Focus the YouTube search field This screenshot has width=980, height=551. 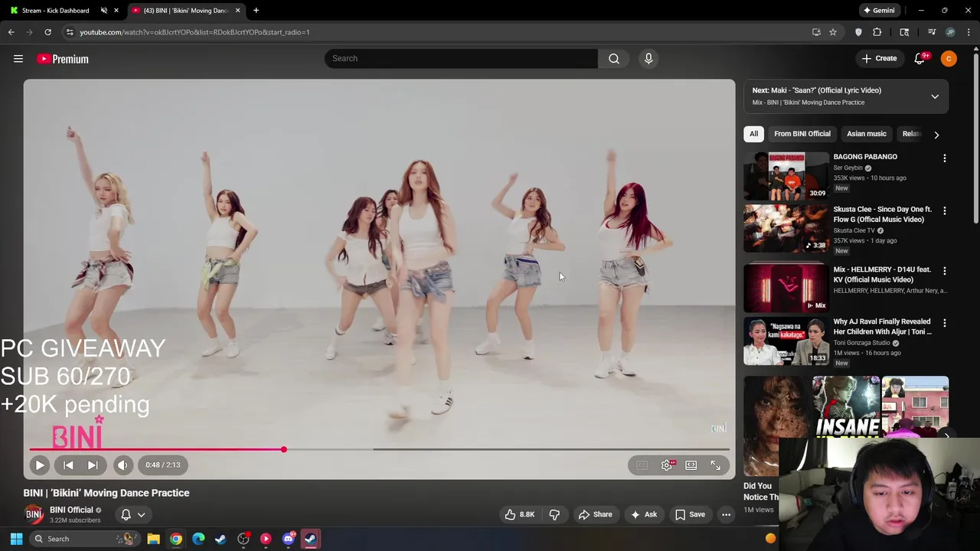[x=461, y=58]
